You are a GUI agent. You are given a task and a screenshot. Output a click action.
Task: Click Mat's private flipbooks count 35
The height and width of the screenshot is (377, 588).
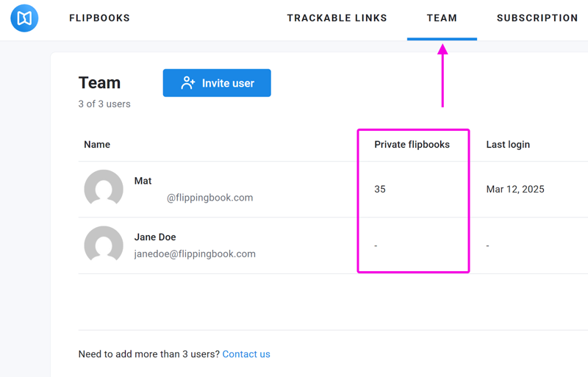pos(380,189)
